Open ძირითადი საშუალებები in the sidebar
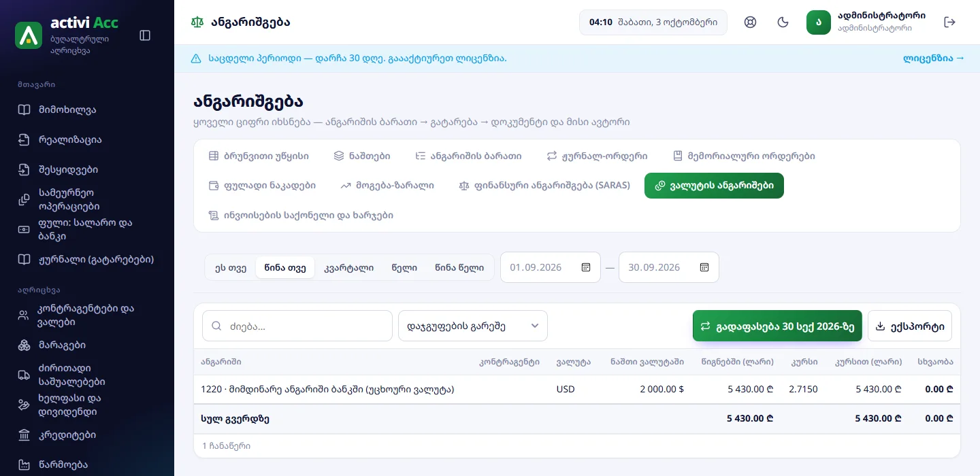The image size is (980, 476). point(87,375)
